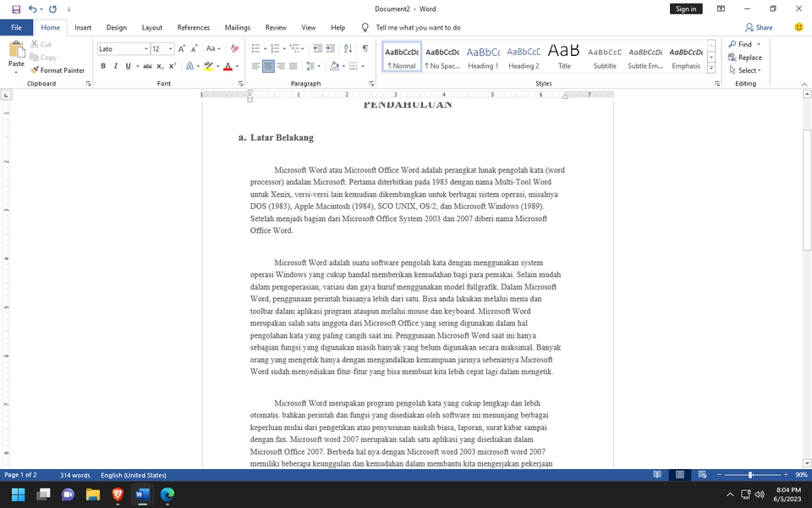
Task: Switch to the Layout tab
Action: pos(151,27)
